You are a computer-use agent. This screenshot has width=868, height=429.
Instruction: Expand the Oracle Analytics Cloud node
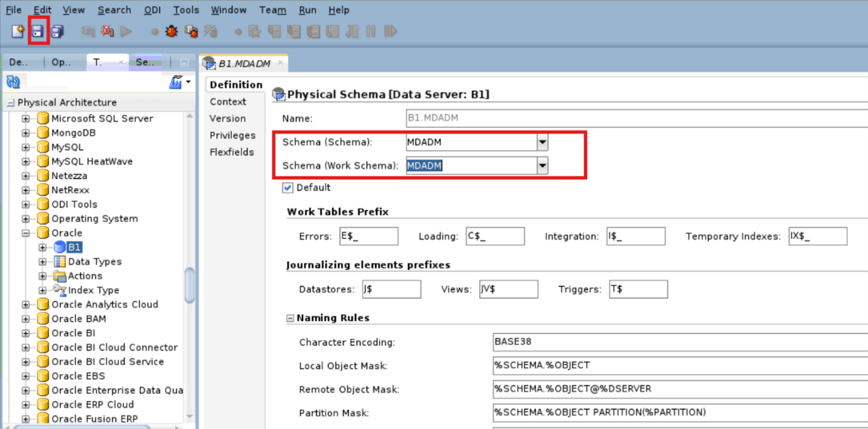click(x=26, y=304)
